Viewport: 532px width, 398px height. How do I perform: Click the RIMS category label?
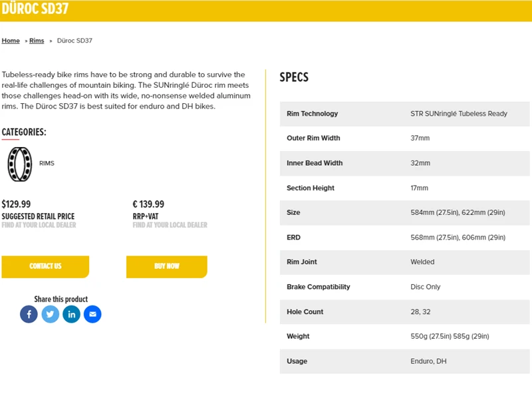[x=47, y=163]
